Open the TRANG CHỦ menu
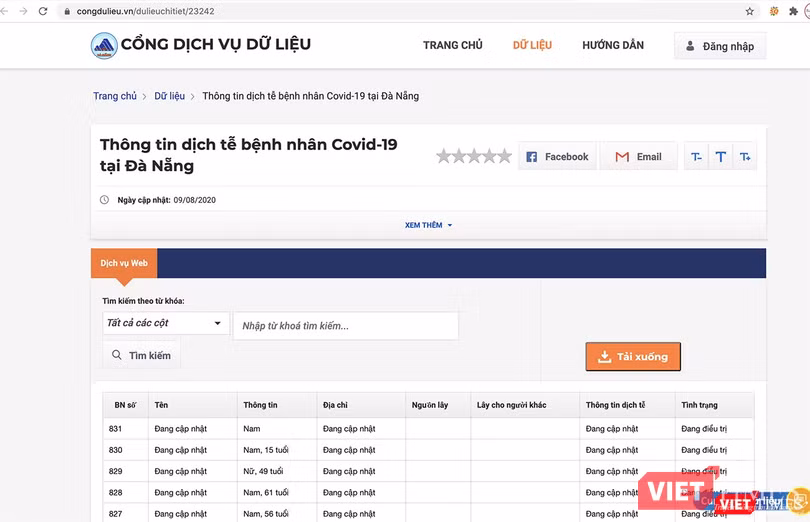 click(453, 45)
